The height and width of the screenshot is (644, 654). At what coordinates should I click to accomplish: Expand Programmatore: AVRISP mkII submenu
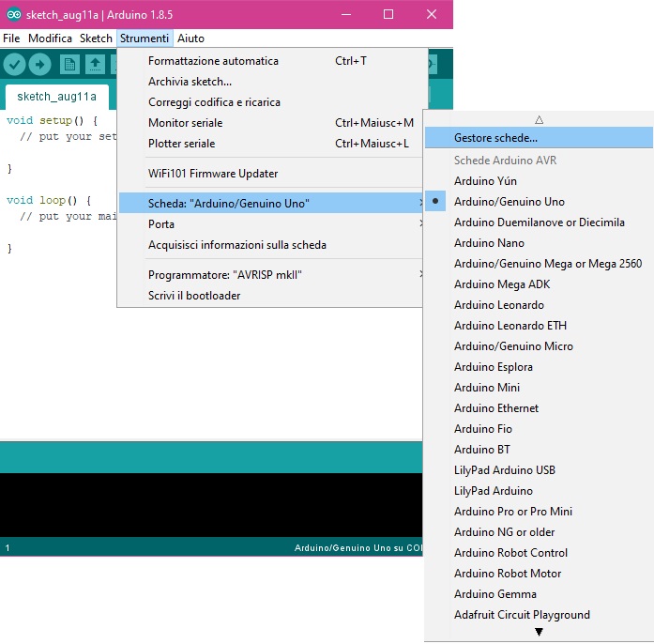pos(270,275)
